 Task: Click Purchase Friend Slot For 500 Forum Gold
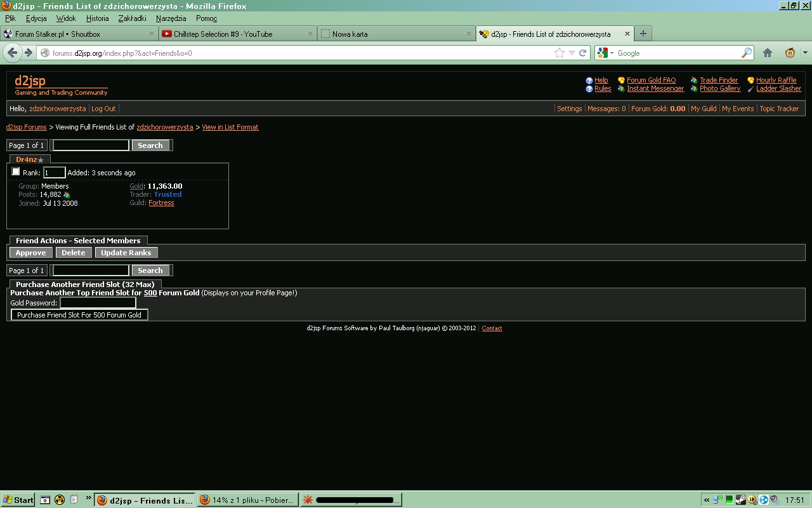click(79, 315)
